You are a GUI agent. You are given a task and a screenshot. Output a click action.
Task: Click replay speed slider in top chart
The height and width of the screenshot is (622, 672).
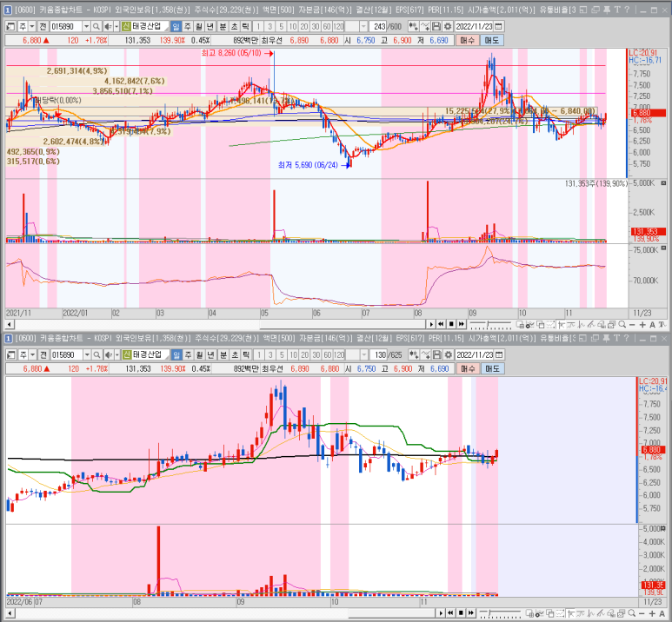point(490,324)
